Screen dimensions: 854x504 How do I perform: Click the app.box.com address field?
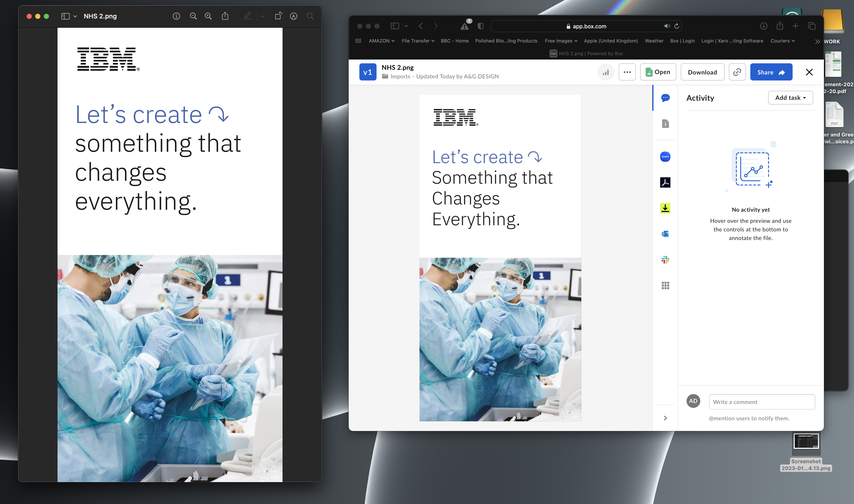pos(586,26)
